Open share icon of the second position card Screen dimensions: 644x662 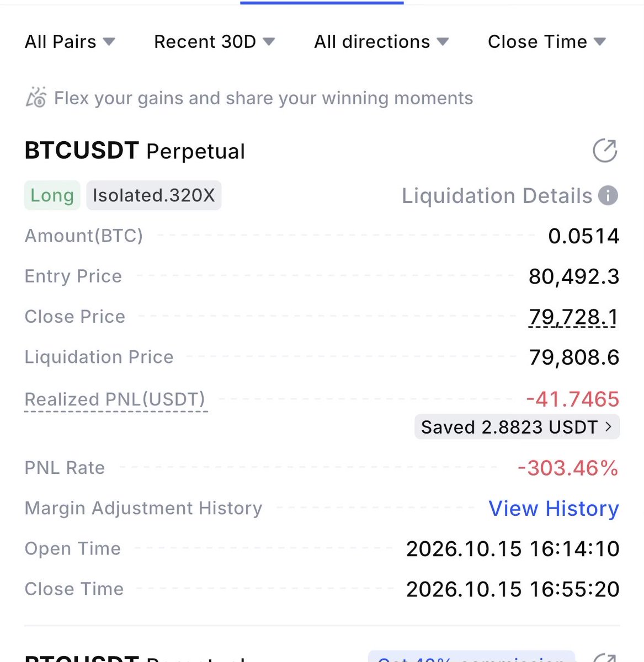tap(605, 658)
